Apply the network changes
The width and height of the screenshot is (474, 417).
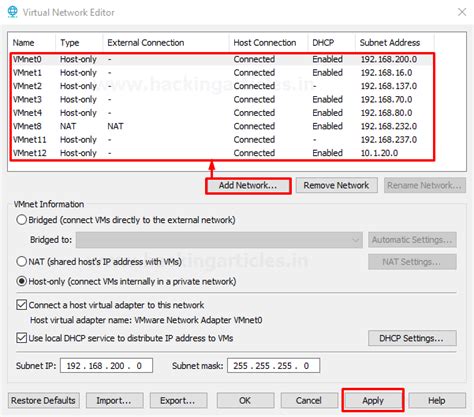pos(373,400)
